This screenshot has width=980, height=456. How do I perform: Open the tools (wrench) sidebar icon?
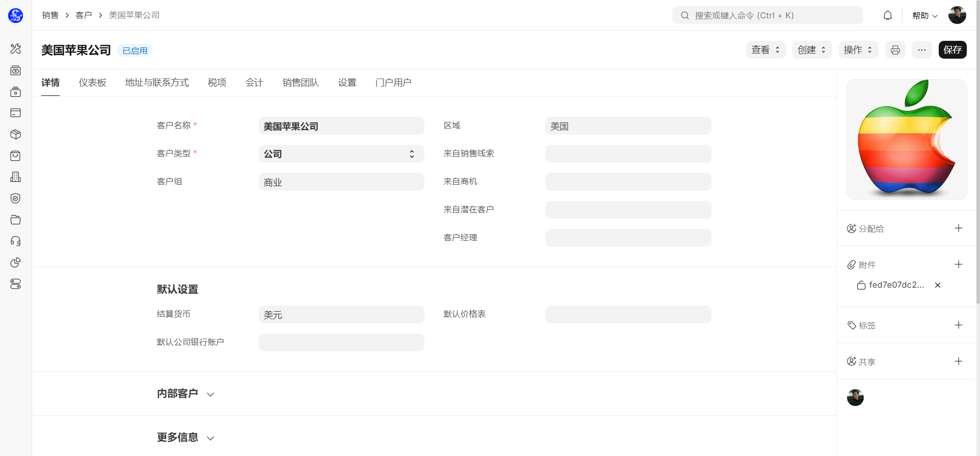pyautogui.click(x=16, y=49)
